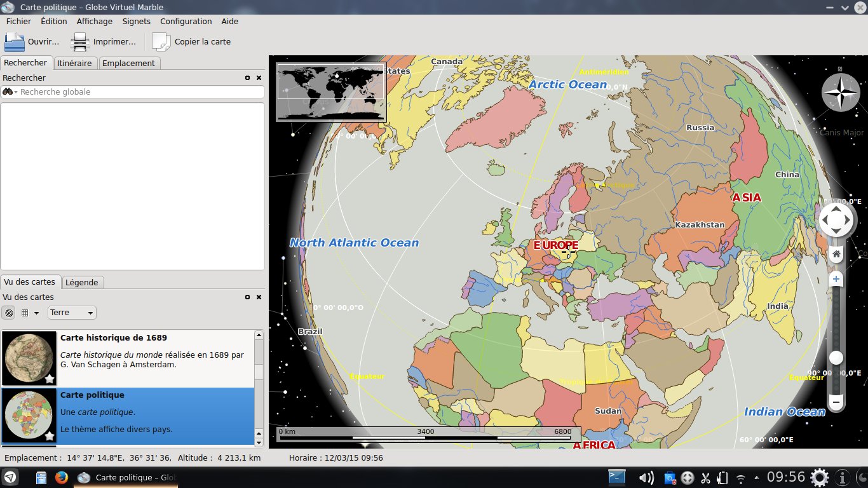868x488 pixels.
Task: Click the Carte historique globe thumbnail
Action: coord(29,358)
